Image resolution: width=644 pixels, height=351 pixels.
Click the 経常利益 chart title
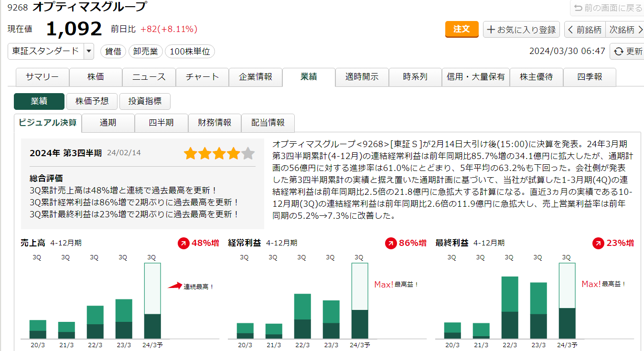click(x=245, y=243)
